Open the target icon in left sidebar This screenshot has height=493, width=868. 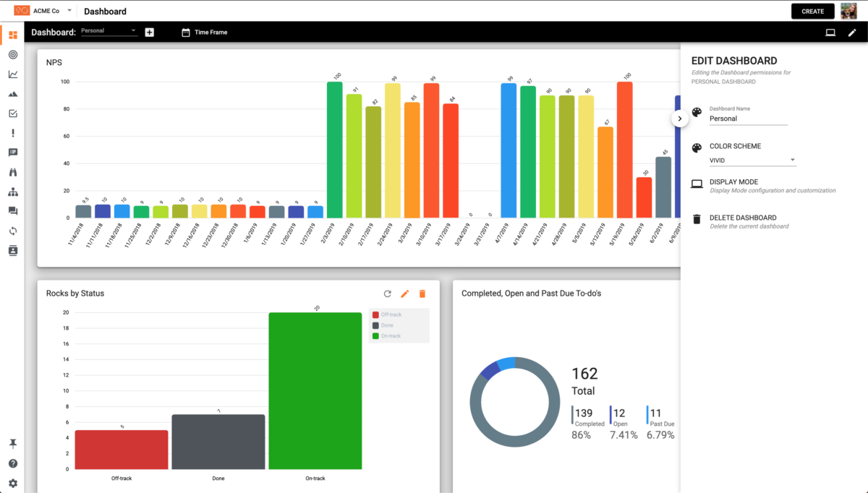[x=13, y=55]
